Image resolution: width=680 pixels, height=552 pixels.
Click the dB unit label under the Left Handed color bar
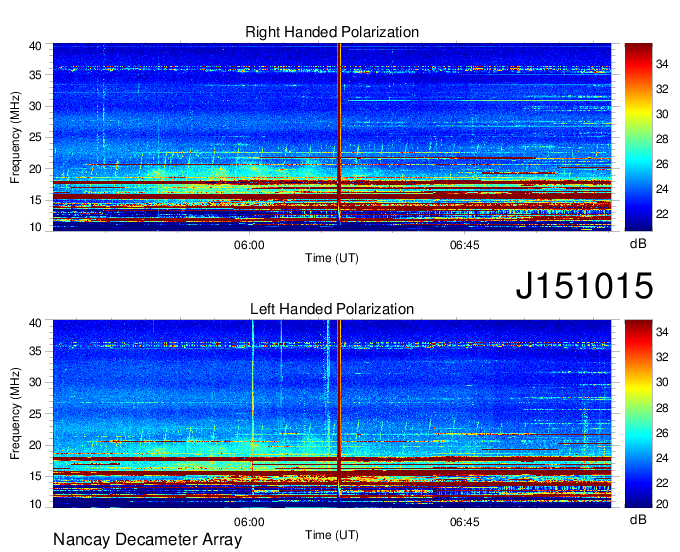coord(638,519)
